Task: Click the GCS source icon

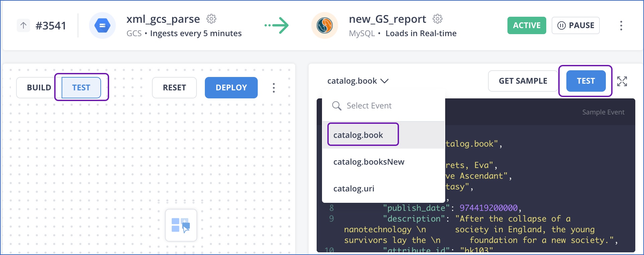Action: [x=102, y=25]
